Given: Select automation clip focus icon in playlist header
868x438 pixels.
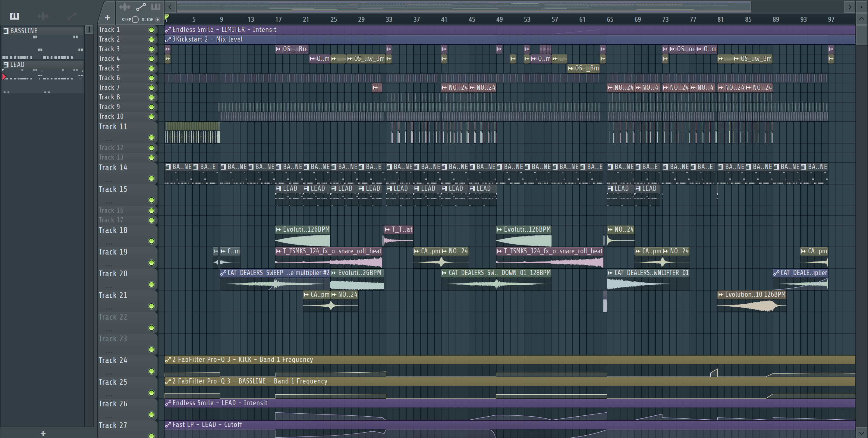Looking at the screenshot, I should (x=141, y=7).
